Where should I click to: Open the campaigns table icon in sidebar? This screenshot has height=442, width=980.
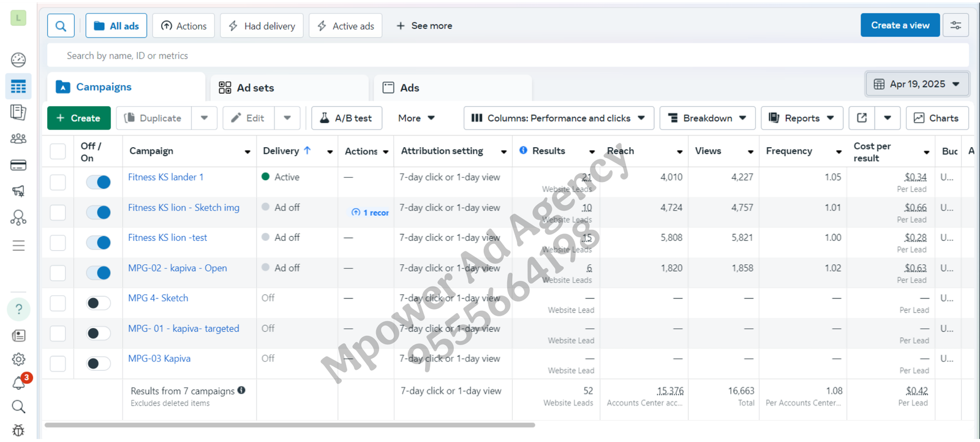[x=18, y=86]
